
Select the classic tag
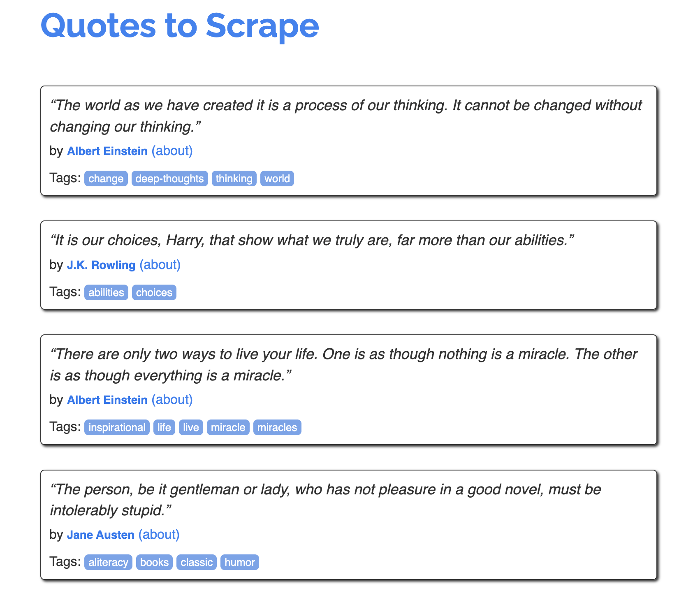pos(197,562)
